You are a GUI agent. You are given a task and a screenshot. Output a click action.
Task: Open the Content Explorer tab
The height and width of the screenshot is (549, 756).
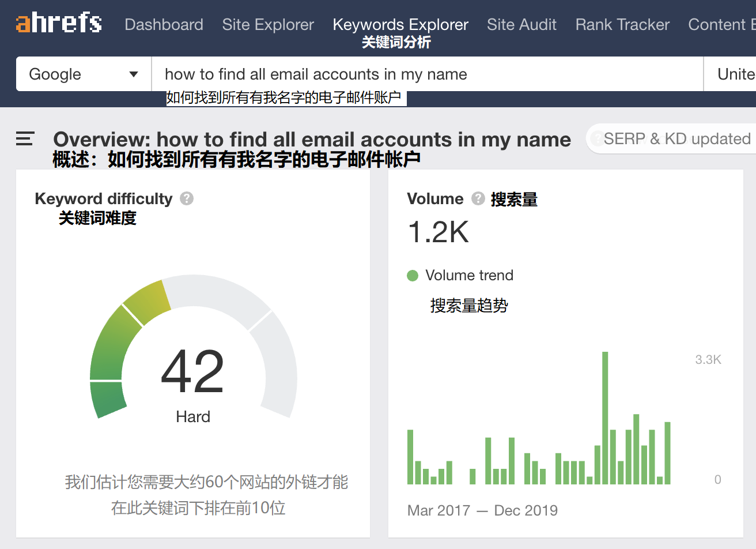point(722,25)
